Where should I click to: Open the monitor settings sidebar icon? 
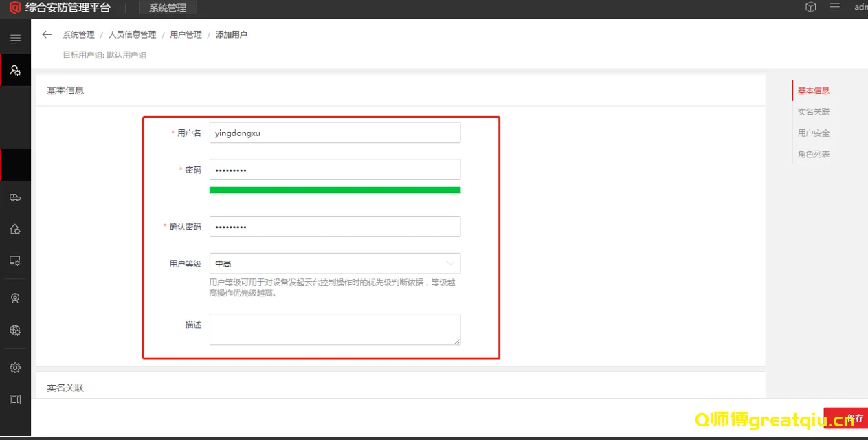pyautogui.click(x=15, y=261)
